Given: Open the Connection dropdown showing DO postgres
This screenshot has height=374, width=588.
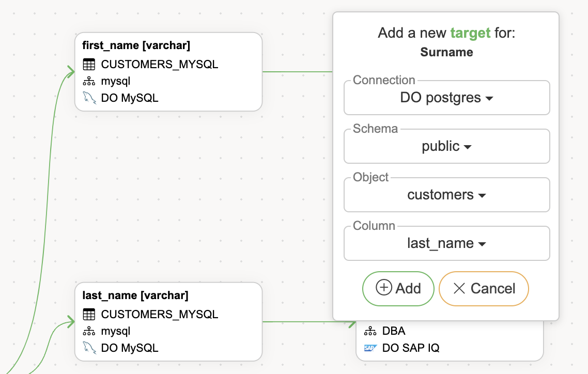Looking at the screenshot, I should [x=446, y=98].
